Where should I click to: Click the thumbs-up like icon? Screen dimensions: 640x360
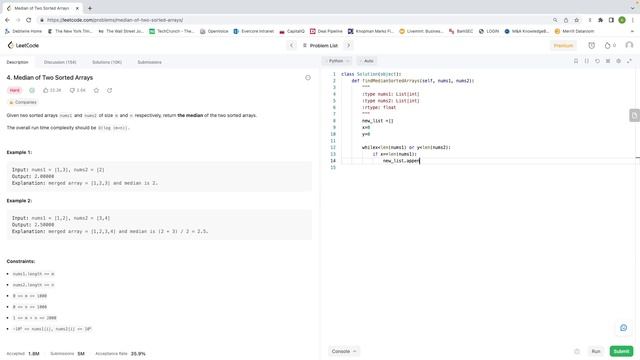[46, 90]
